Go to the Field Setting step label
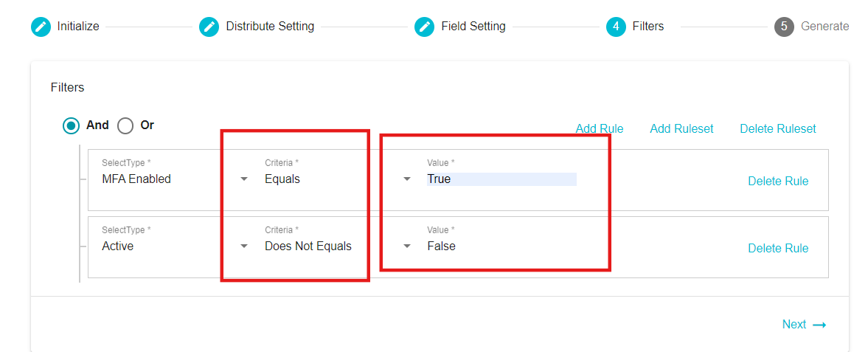This screenshot has width=868, height=352. [x=473, y=26]
